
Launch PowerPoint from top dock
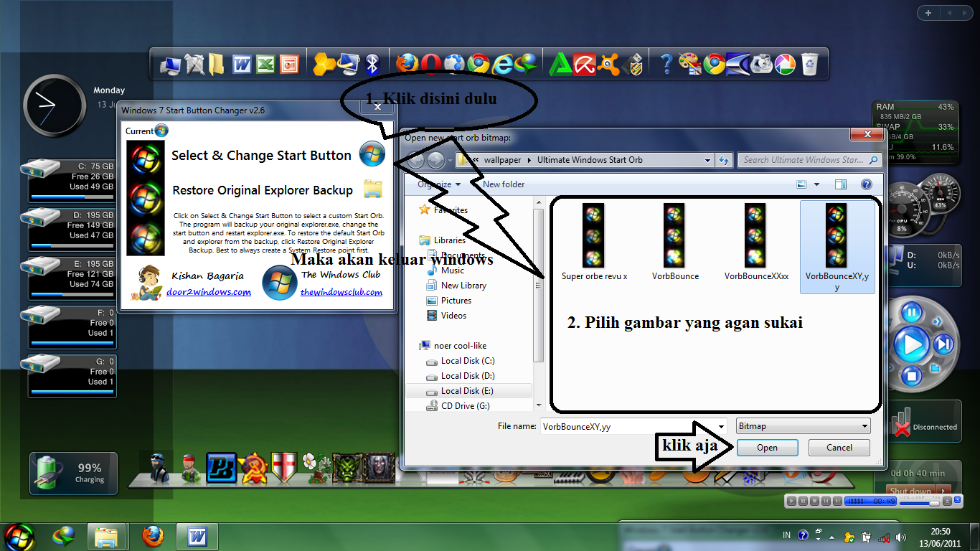(289, 65)
